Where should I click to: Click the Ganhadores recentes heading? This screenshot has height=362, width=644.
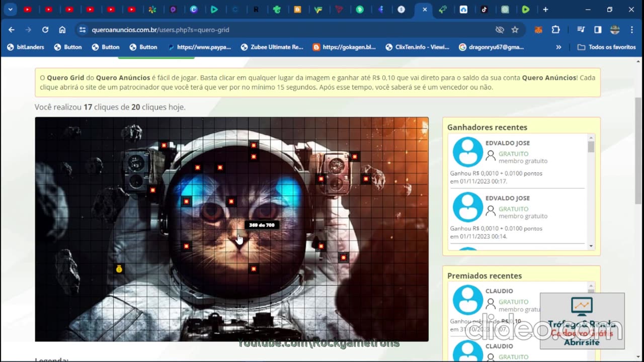point(487,127)
